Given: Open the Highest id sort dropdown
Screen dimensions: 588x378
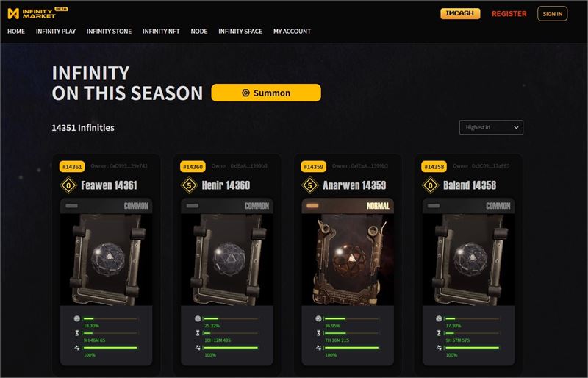Looking at the screenshot, I should 491,127.
